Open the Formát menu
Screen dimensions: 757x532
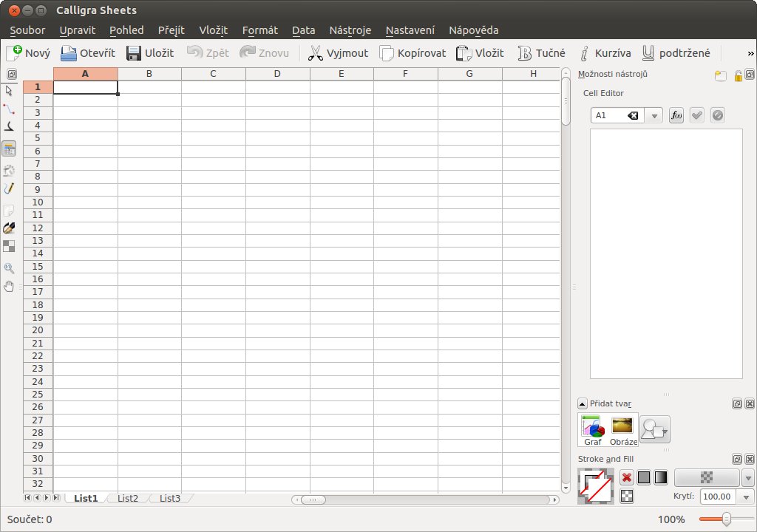tap(259, 30)
